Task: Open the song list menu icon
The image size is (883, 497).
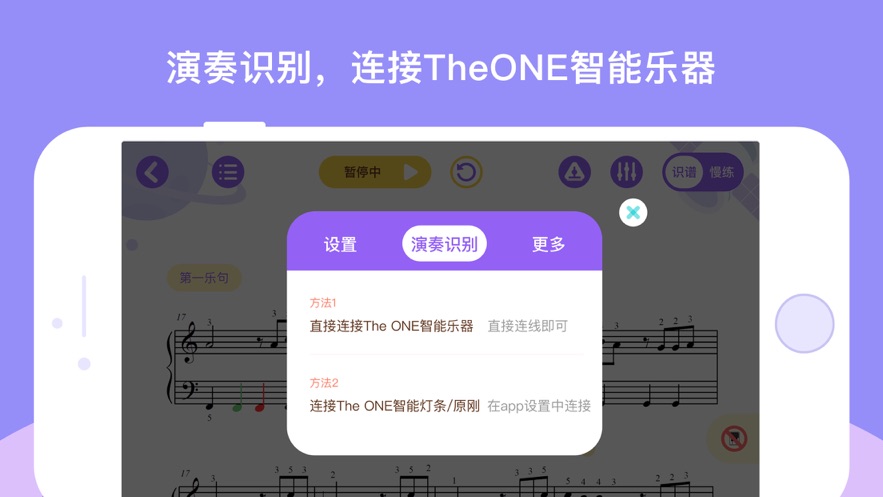Action: point(228,172)
